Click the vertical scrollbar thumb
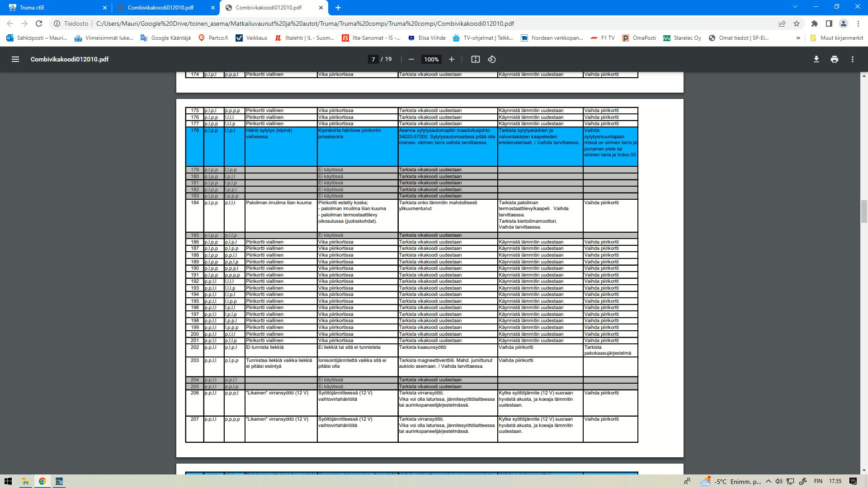This screenshot has width=868, height=488. click(x=864, y=211)
